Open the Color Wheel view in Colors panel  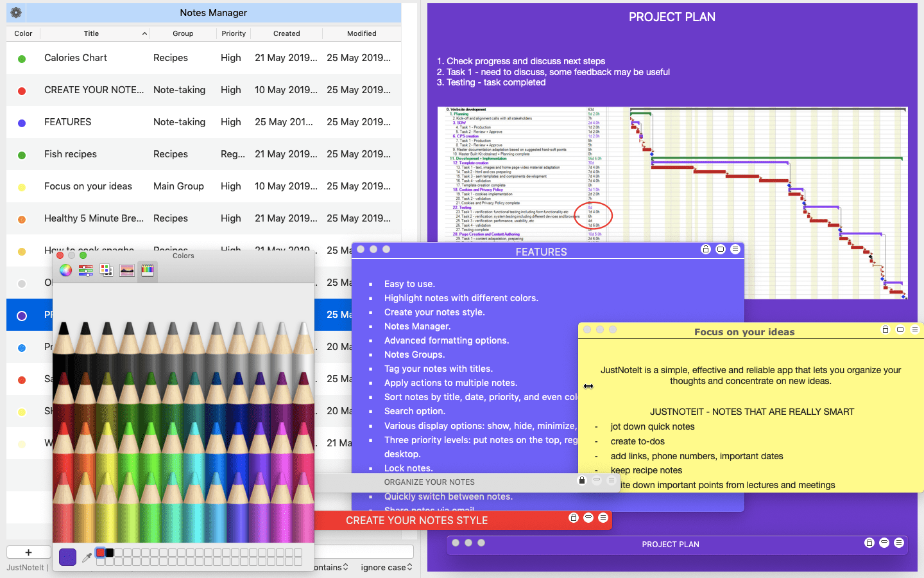coord(65,270)
